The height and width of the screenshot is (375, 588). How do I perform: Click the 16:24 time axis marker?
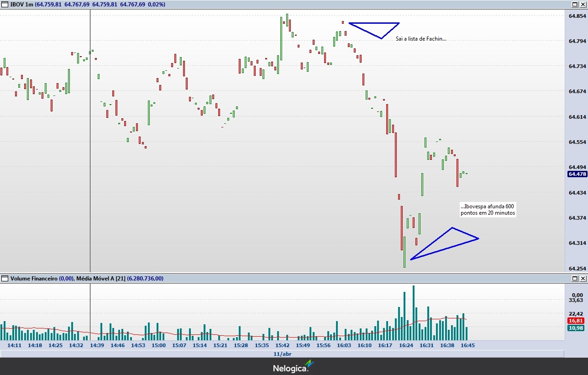pos(406,345)
